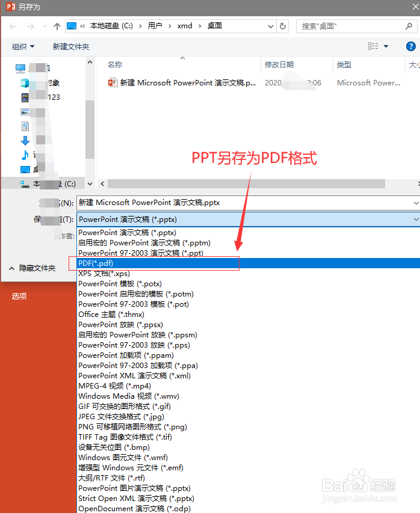The image size is (420, 513).
Task: Select TIFF format (*.tif)
Action: tap(249, 437)
